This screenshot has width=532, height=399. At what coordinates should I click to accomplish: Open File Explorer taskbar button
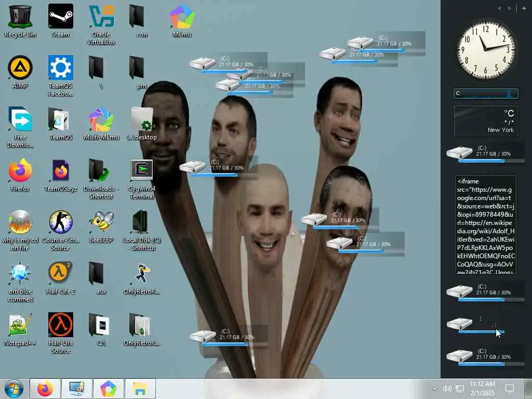click(x=140, y=389)
